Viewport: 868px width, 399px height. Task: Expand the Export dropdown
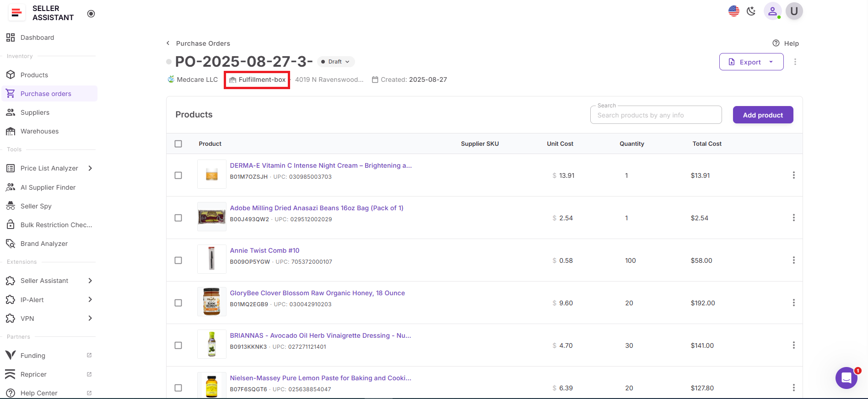click(x=771, y=62)
